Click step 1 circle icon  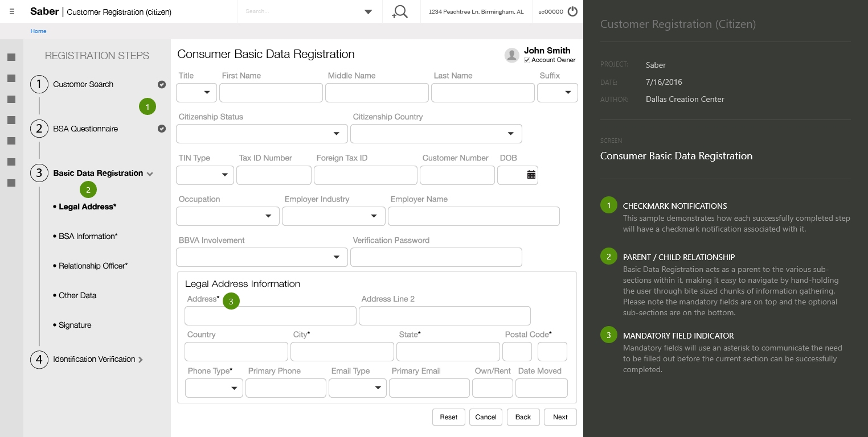[x=39, y=84]
